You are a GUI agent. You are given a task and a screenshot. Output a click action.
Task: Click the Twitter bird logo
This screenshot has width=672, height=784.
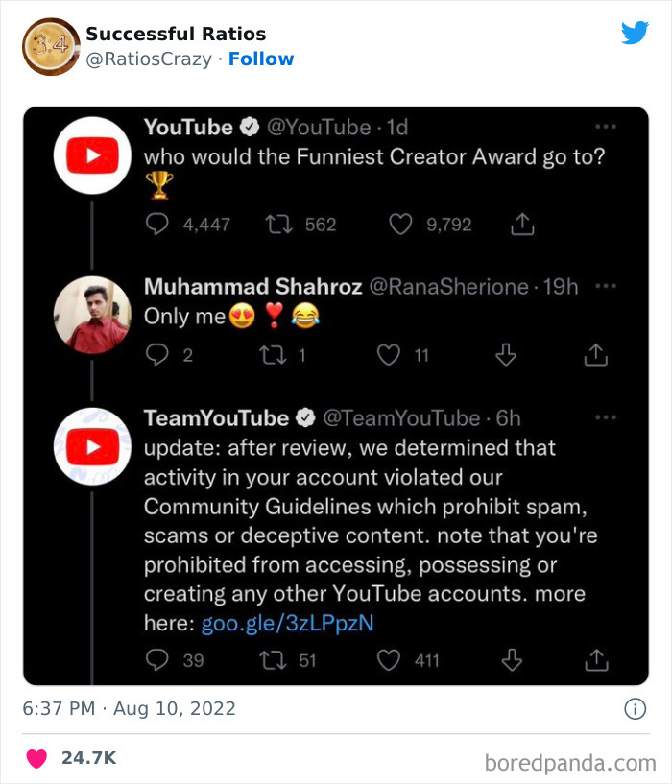point(635,33)
